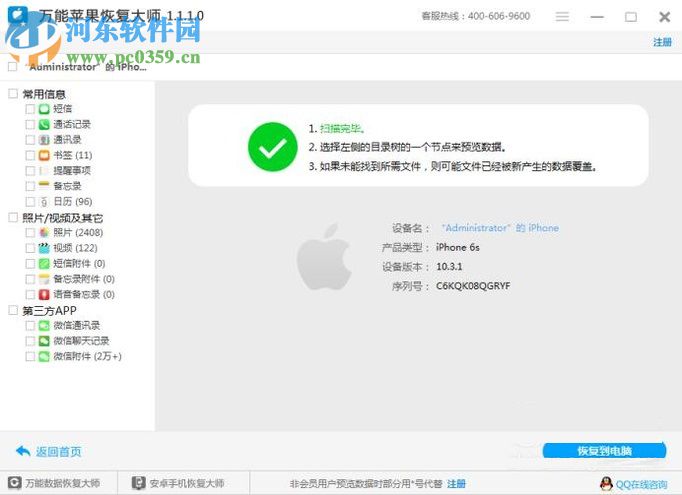Tick the 第三方APP group checkbox
682x495 pixels.
(x=13, y=310)
